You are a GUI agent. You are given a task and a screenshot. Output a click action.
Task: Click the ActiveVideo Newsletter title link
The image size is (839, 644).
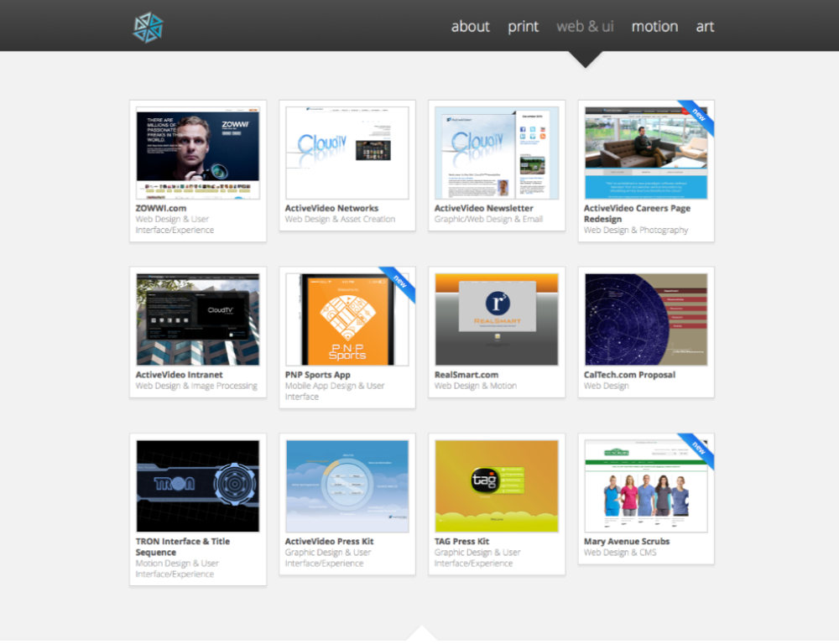click(484, 208)
